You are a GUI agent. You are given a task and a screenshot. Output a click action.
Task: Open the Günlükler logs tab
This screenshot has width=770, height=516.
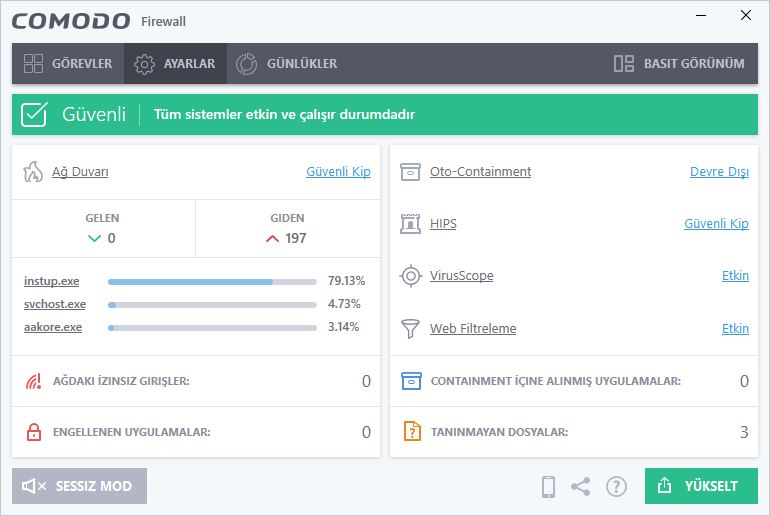(287, 63)
